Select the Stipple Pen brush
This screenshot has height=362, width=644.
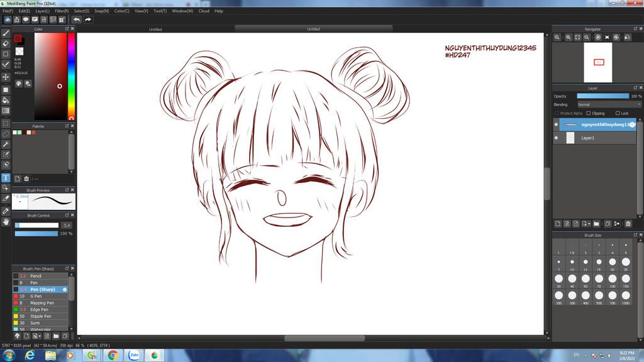coord(40,317)
